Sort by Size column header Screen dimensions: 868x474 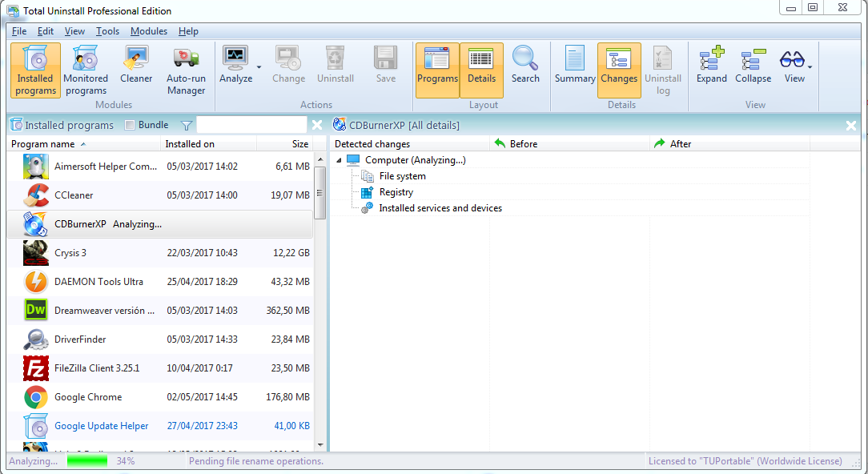(284, 144)
